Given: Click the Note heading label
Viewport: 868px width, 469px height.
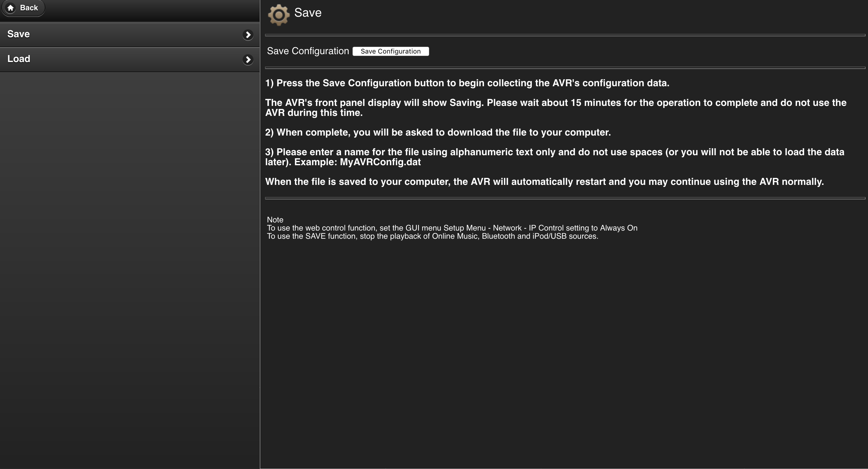Looking at the screenshot, I should click(x=275, y=220).
